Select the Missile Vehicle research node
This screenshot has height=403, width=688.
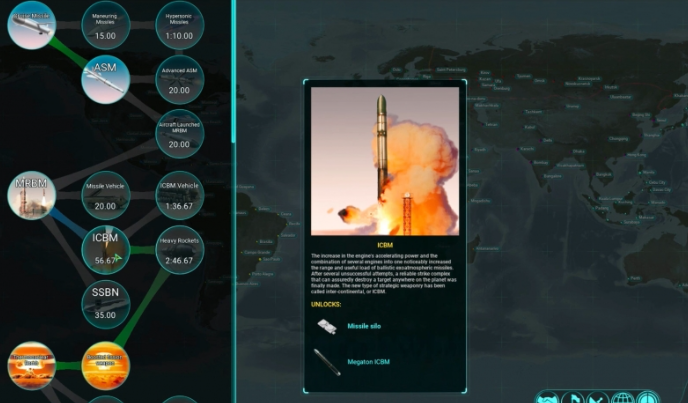pos(105,195)
